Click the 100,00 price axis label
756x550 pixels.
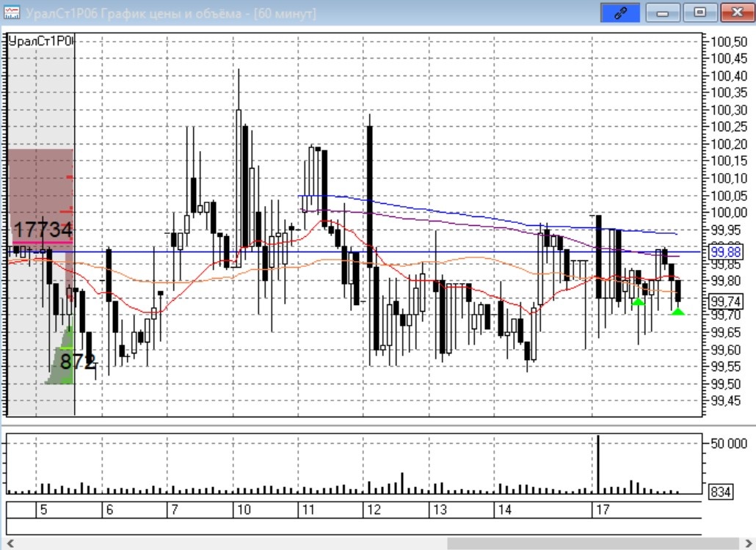(x=729, y=213)
